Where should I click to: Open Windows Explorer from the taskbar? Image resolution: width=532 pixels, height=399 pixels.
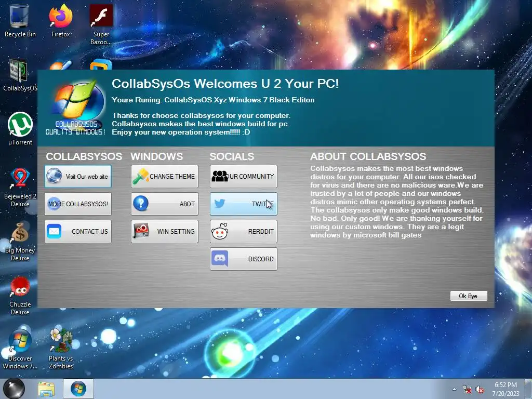(46, 389)
